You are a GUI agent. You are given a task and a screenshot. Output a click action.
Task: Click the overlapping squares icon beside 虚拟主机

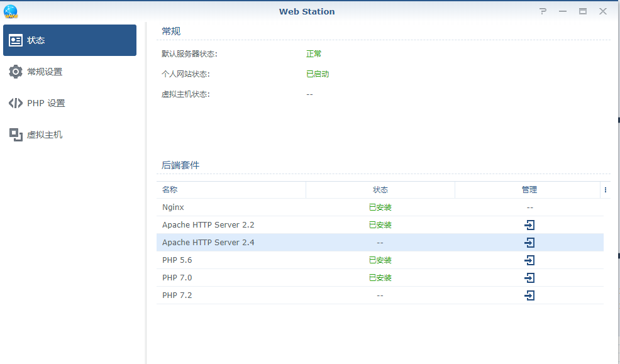tap(16, 135)
